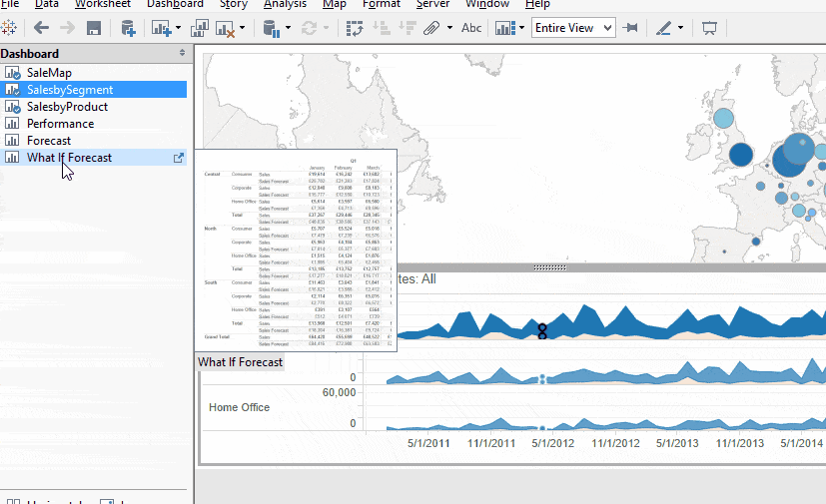Click the Save disk icon

[x=94, y=28]
